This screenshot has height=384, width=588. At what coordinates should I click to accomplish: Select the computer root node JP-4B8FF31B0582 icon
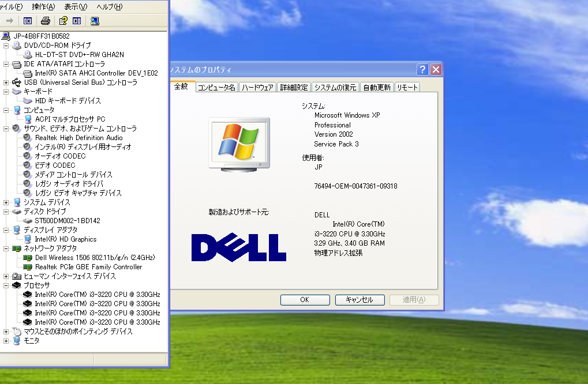(x=6, y=36)
